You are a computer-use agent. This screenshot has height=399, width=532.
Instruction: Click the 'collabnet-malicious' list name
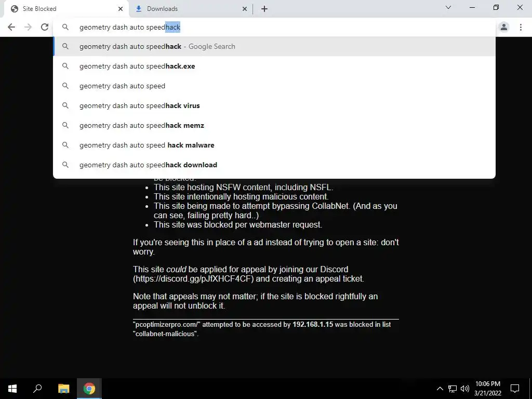point(165,334)
